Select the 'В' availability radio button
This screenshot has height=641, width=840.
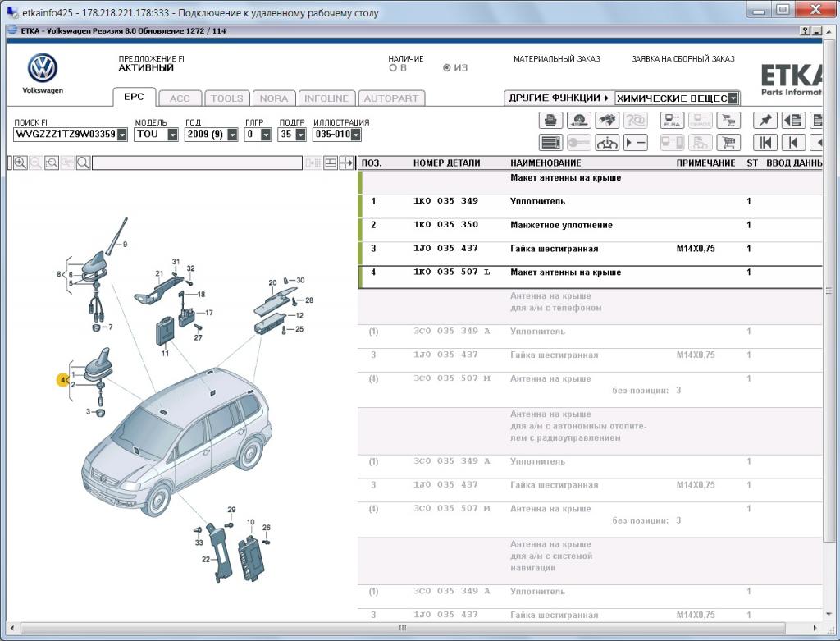[x=393, y=68]
